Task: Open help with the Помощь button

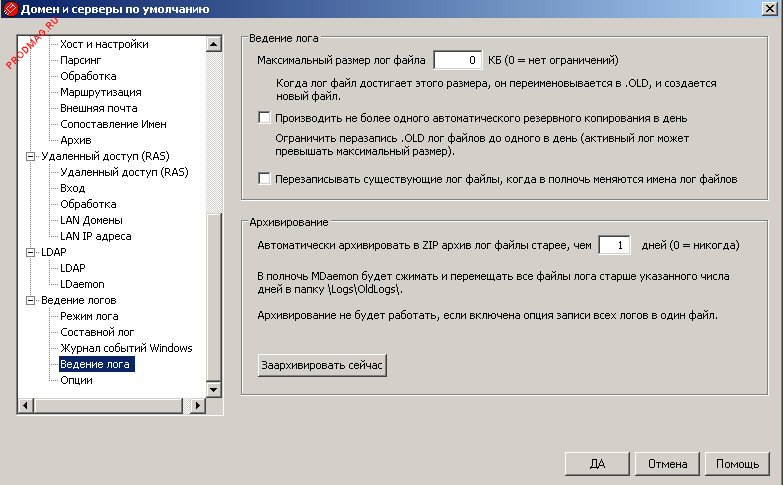Action: tap(738, 464)
